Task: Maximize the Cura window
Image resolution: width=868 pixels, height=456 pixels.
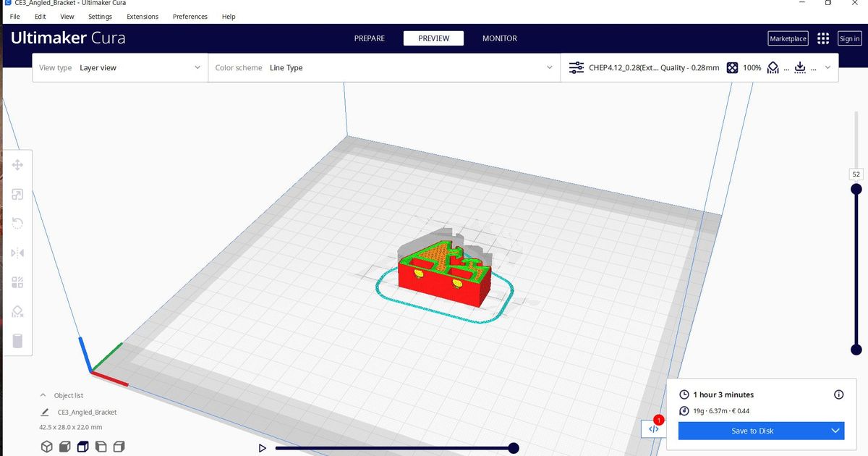Action: pyautogui.click(x=828, y=3)
